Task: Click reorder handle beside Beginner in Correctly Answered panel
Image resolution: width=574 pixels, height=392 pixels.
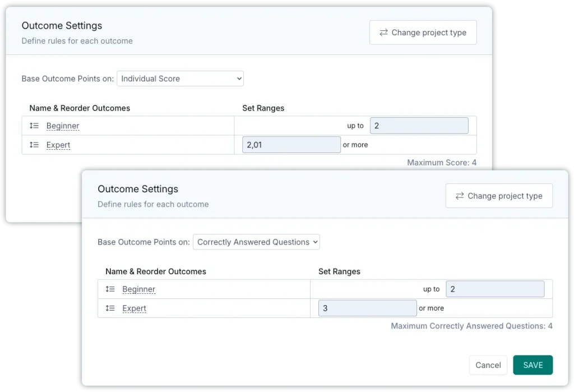Action: (x=110, y=289)
